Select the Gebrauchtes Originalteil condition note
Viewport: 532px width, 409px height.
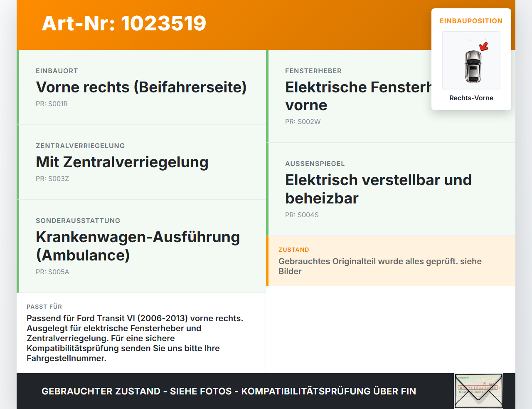(380, 266)
